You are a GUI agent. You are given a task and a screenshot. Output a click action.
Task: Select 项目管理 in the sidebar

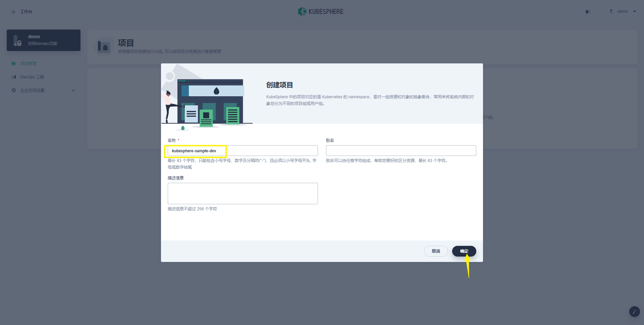(28, 63)
